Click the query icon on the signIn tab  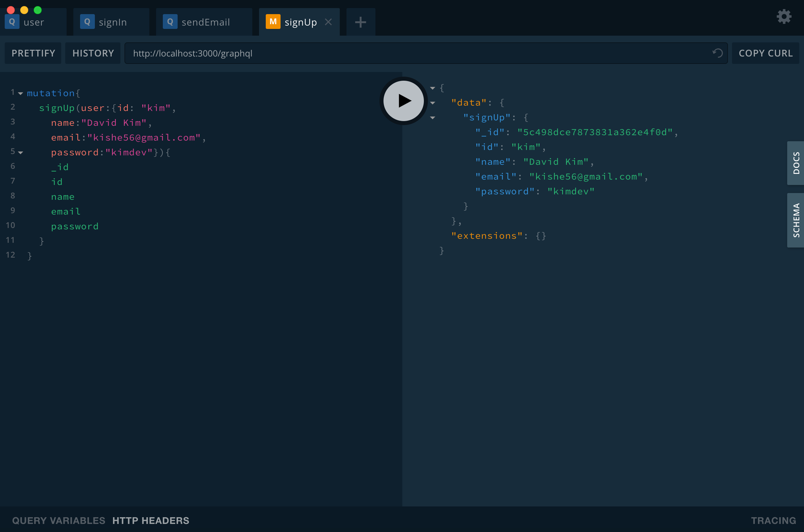[x=87, y=22]
